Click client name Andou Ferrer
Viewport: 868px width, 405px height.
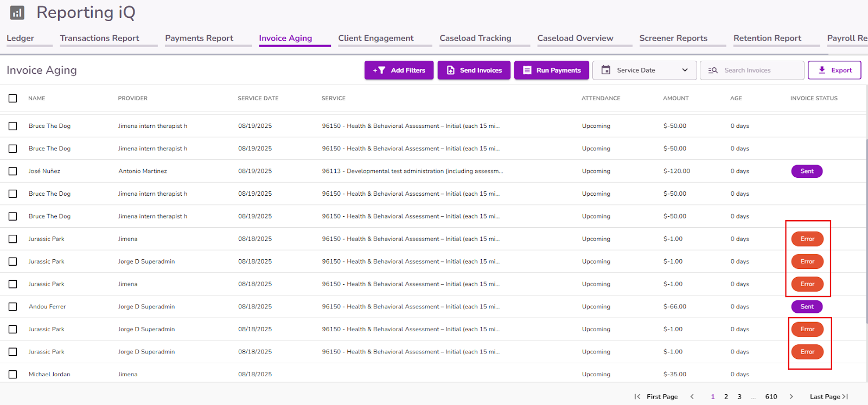[47, 307]
